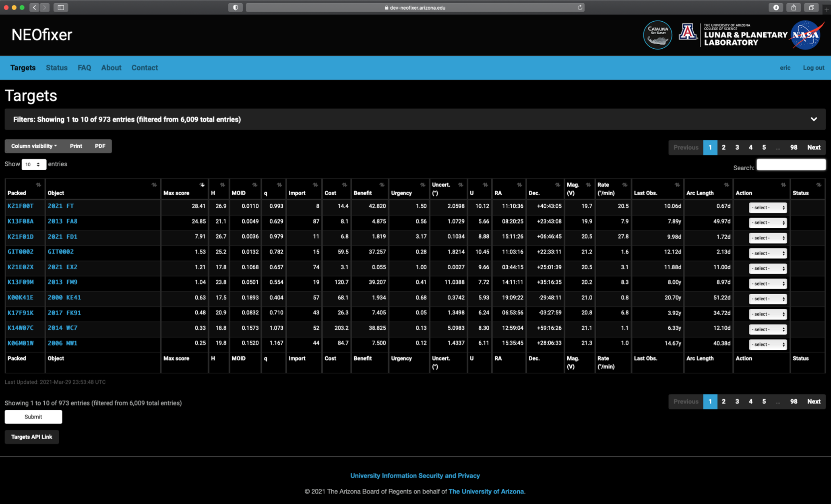Sort by the H column sort icon
Viewport: 831px width, 504px height.
[x=223, y=185]
